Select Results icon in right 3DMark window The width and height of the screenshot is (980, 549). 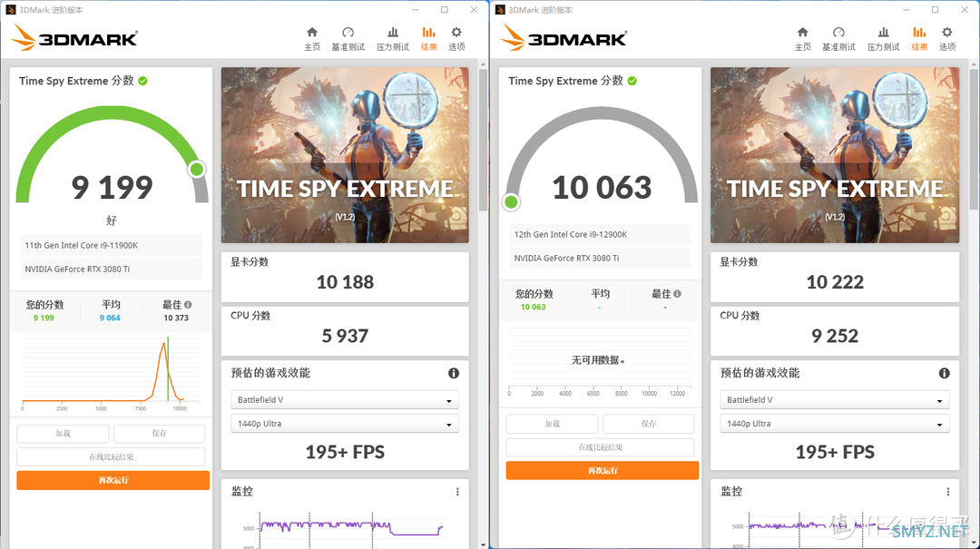[919, 32]
